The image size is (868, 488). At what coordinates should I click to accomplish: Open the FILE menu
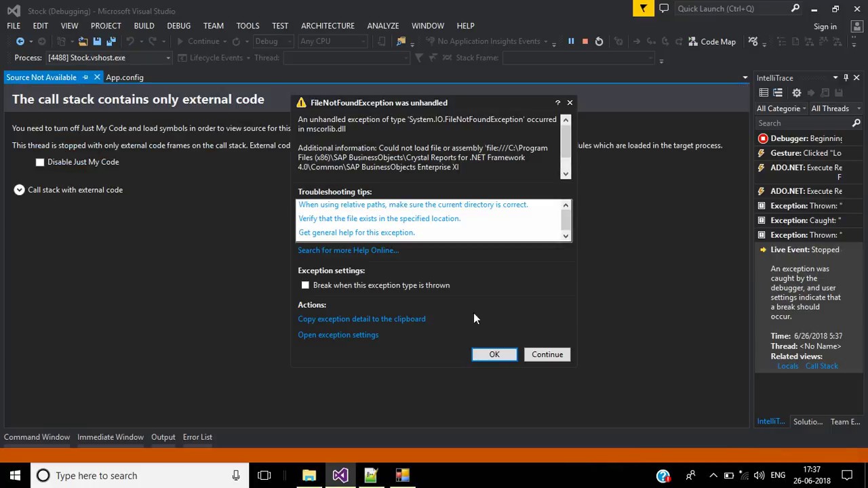coord(14,26)
